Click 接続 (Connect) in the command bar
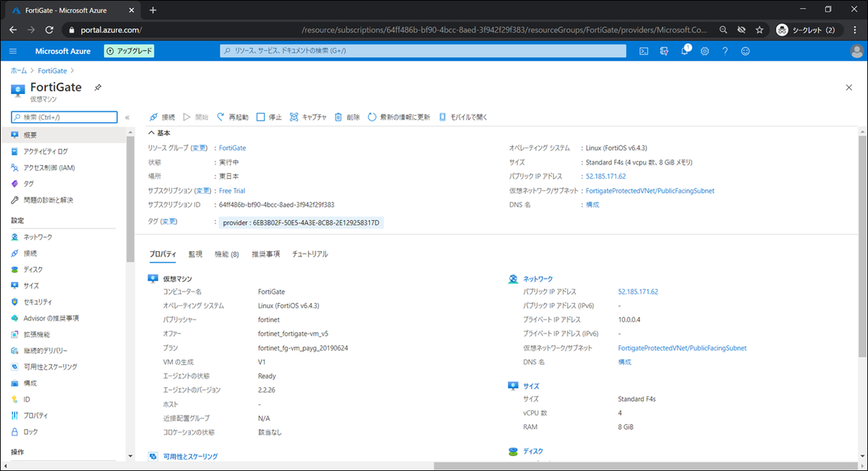Viewport: 868px width, 471px height. tap(162, 116)
